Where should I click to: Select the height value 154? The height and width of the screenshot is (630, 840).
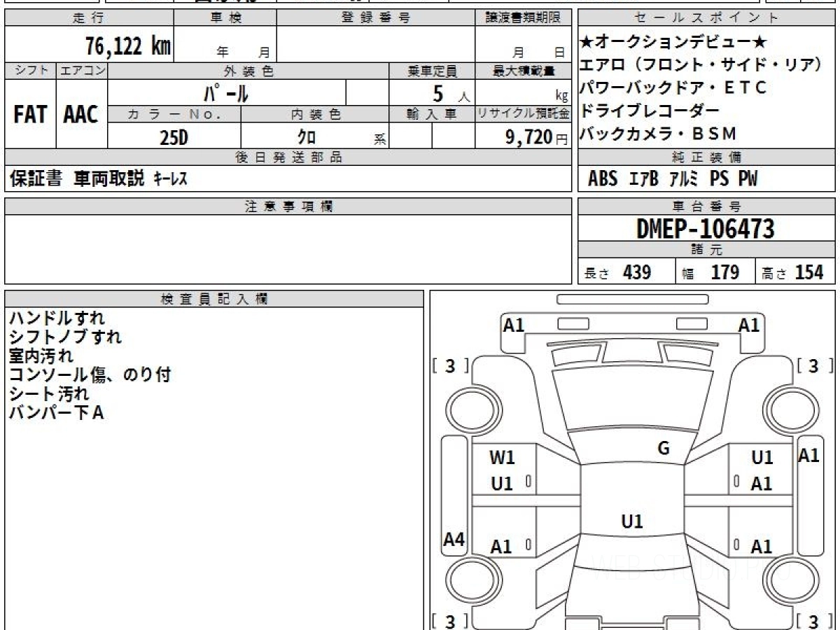coord(809,272)
